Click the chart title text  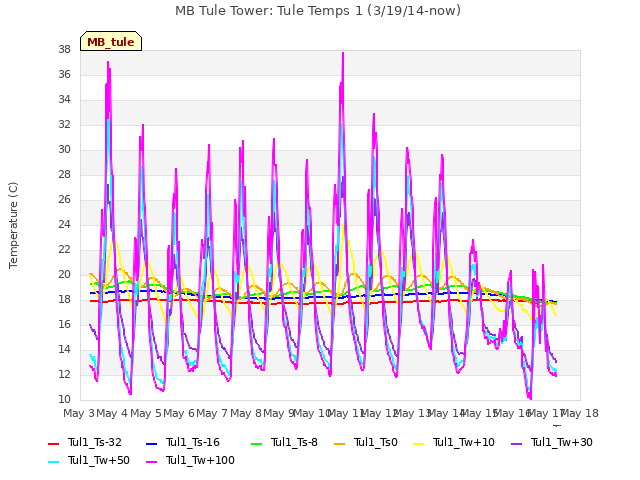318,11
